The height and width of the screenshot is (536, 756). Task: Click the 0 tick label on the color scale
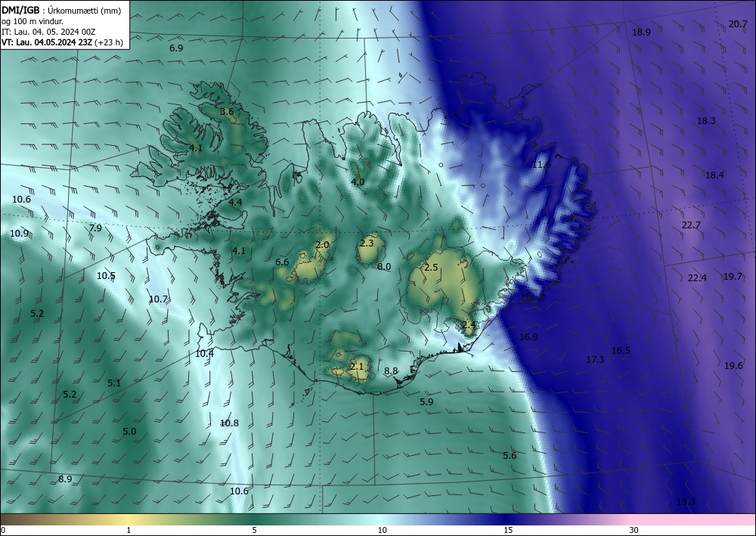tap(3, 531)
